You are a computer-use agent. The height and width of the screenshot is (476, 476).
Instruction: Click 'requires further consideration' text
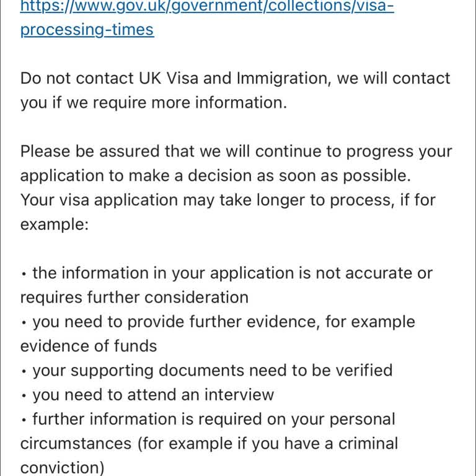click(134, 297)
